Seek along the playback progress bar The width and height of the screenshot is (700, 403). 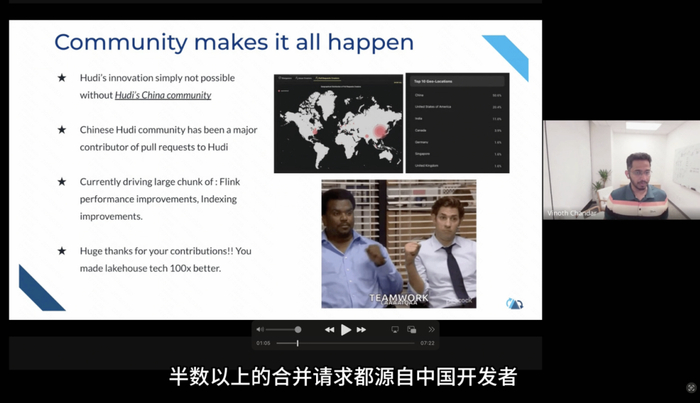[x=346, y=343]
